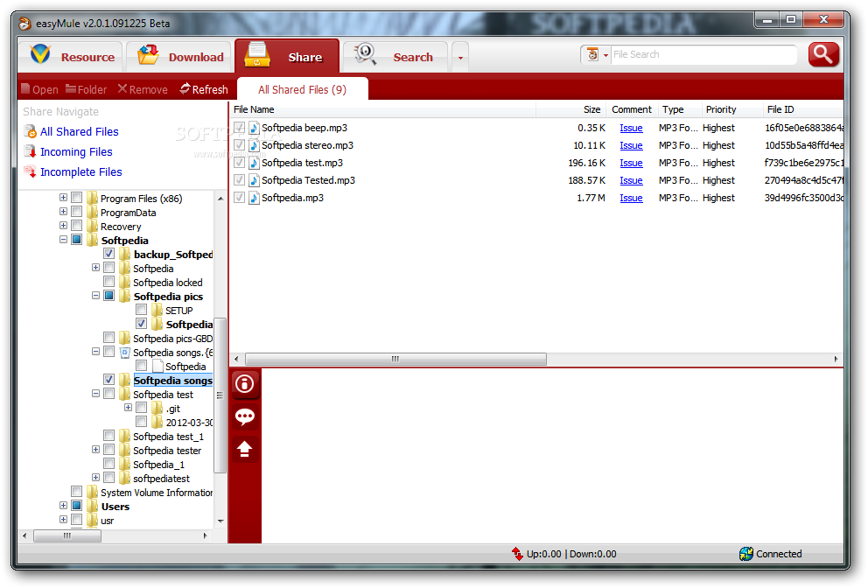
Task: Click the Folder toolbar button
Action: (x=86, y=89)
